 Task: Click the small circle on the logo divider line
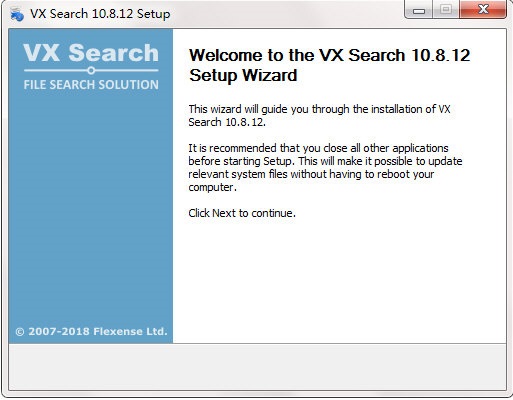[x=91, y=71]
